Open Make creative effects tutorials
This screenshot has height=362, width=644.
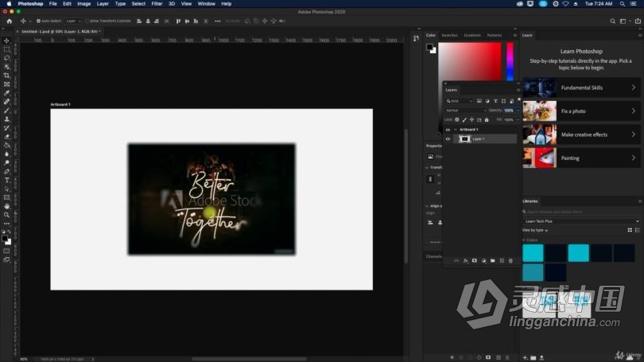(x=581, y=134)
